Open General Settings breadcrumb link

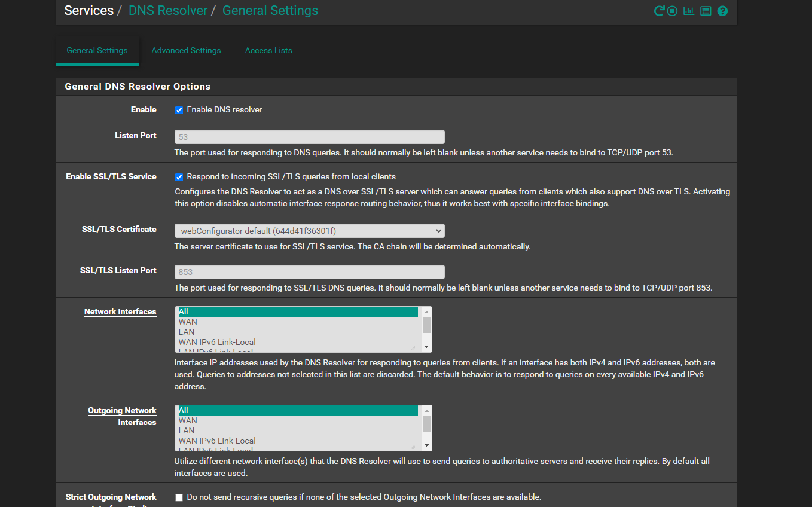(x=270, y=11)
